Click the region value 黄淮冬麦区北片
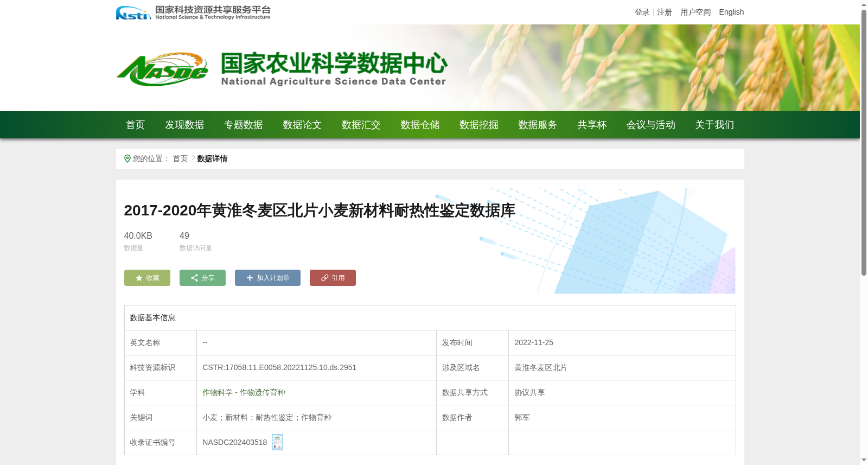868x465 pixels. 541,367
